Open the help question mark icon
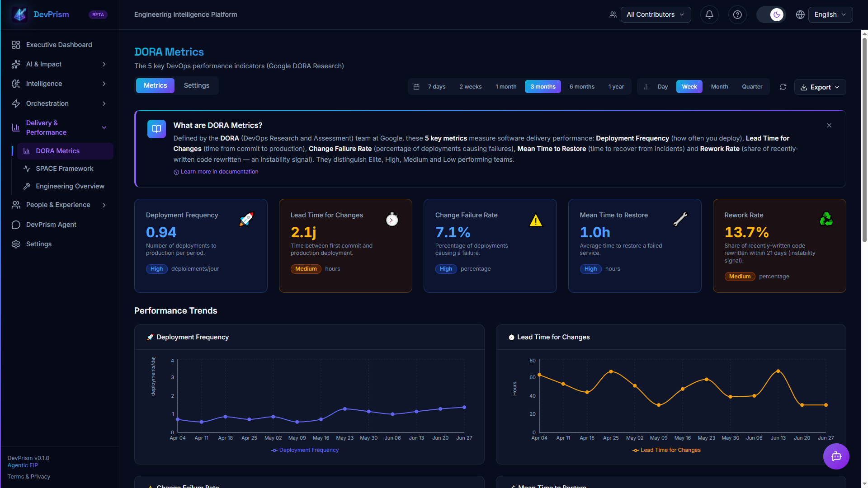Viewport: 868px width, 488px height. click(x=737, y=14)
